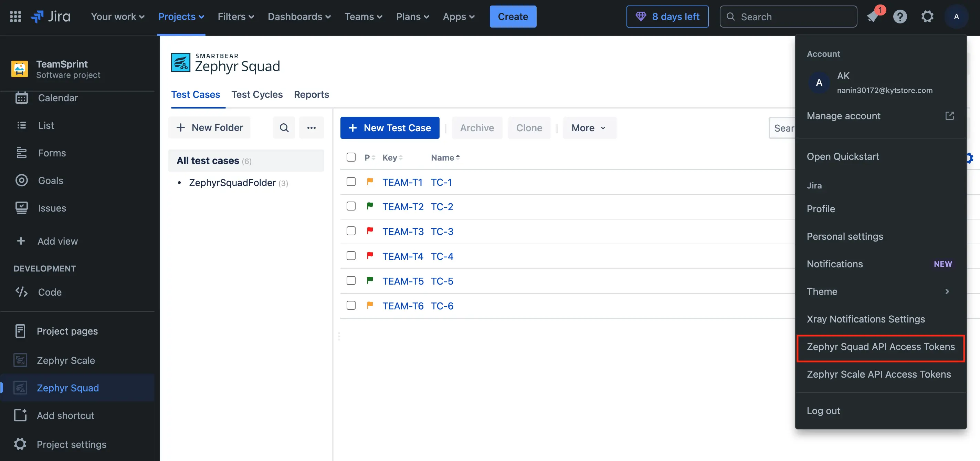Expand the Filters menu

click(235, 17)
